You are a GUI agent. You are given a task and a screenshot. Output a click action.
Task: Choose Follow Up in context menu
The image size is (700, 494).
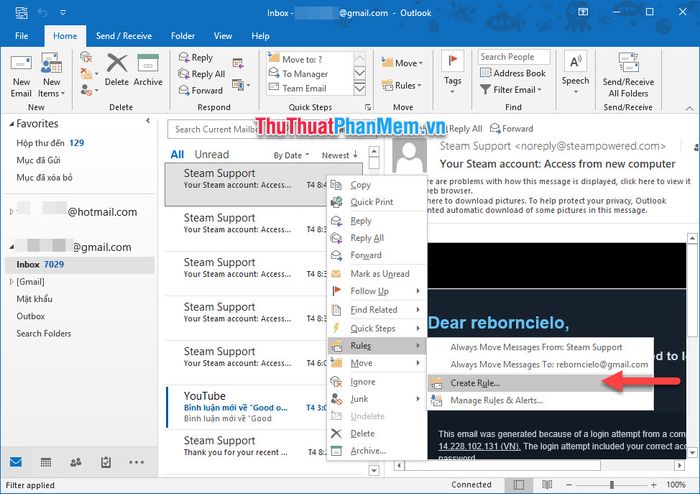point(377,291)
